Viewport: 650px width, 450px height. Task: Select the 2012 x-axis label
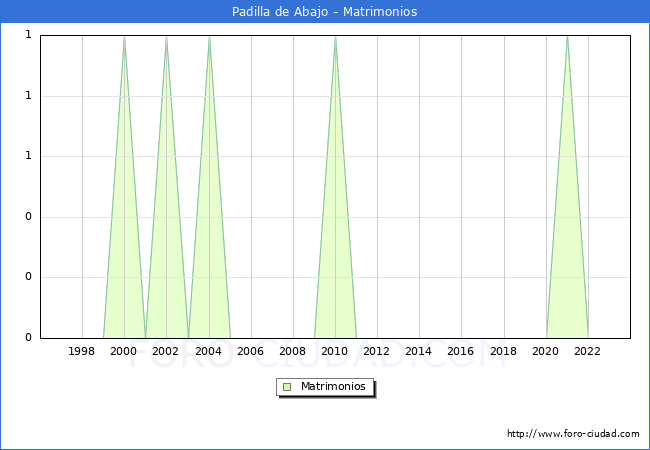[x=377, y=351]
